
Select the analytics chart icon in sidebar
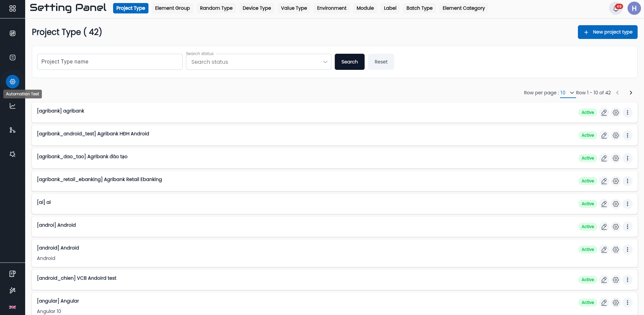12,106
